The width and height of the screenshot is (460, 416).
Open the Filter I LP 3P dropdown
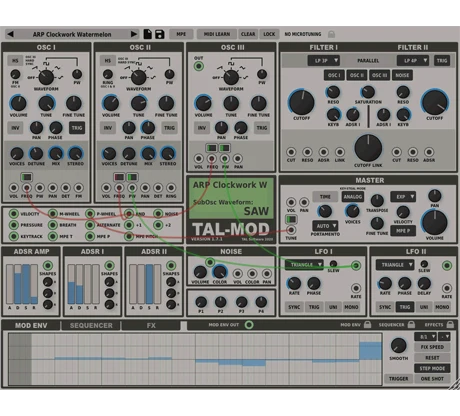tap(323, 61)
